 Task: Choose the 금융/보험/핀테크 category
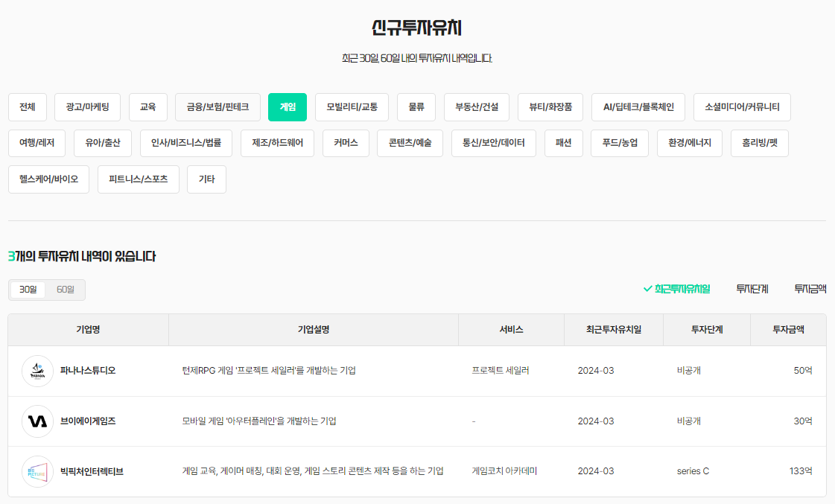point(218,107)
